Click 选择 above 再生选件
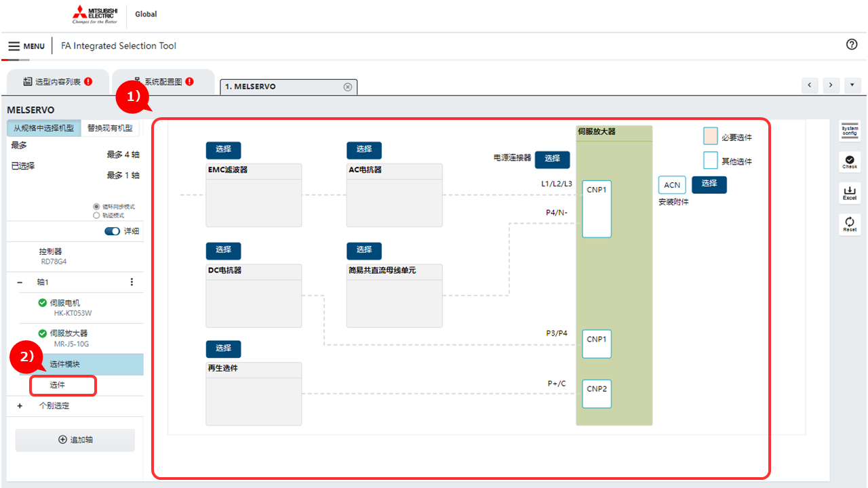868x488 pixels. (223, 348)
